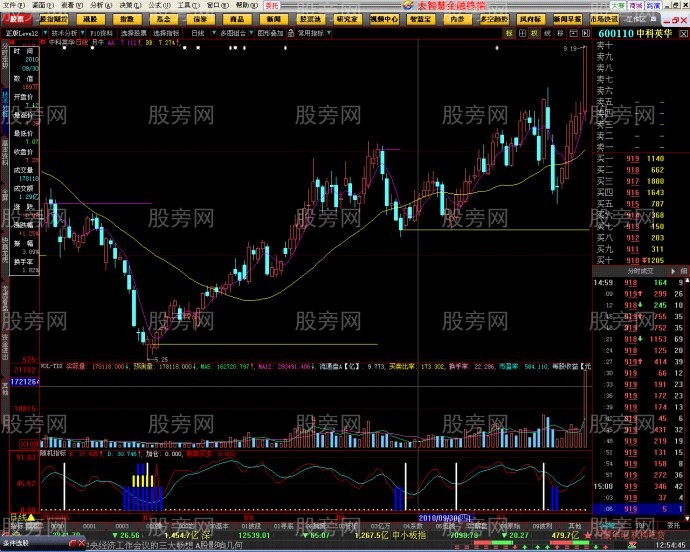Click the skip-to-end arrow icon in chart toolbar

click(x=586, y=33)
